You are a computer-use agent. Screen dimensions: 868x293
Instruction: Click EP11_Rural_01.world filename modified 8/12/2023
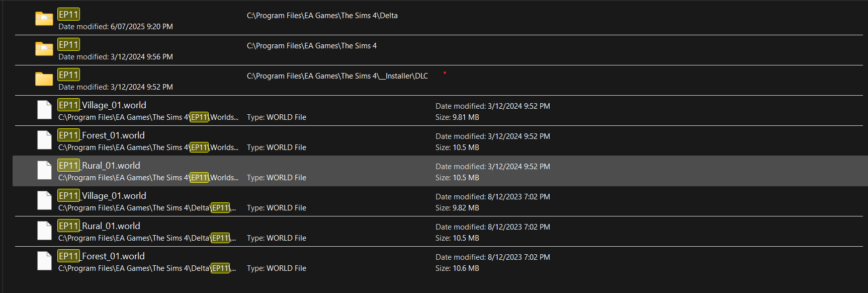(x=99, y=226)
